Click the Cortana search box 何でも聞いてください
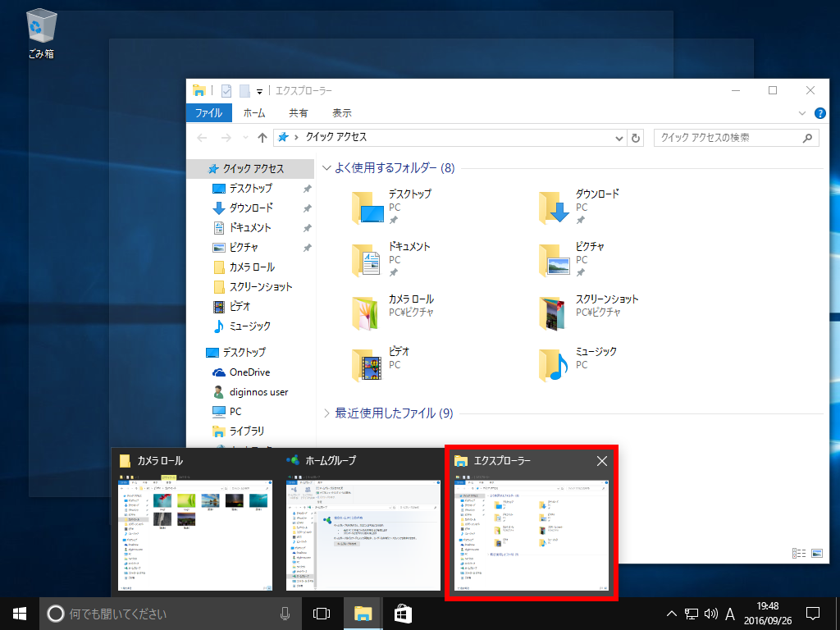The image size is (840, 630). point(169,614)
